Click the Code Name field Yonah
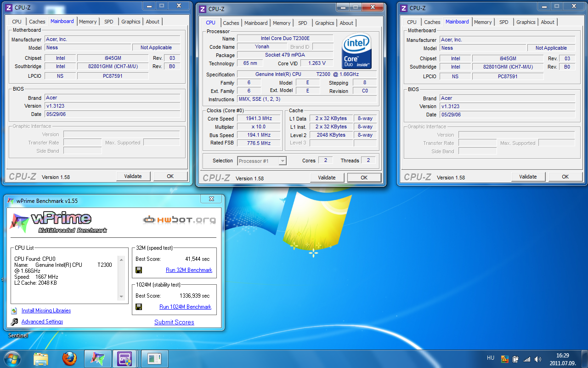This screenshot has width=588, height=368. coord(262,47)
